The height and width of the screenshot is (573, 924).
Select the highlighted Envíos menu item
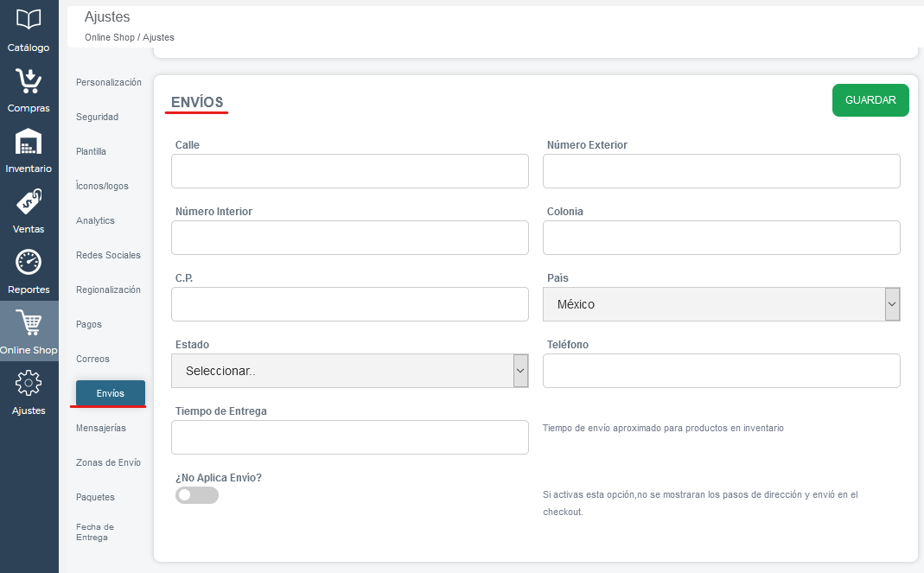pos(110,393)
